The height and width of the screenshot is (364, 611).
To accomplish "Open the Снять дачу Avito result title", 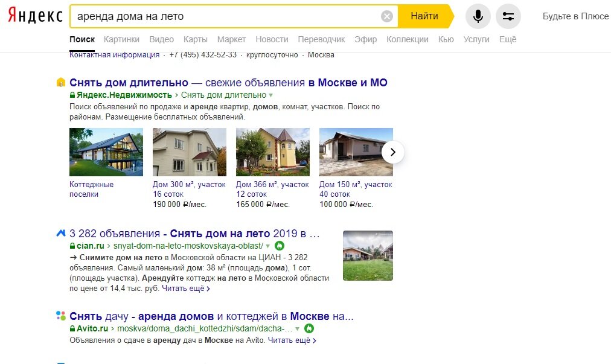I will [211, 316].
